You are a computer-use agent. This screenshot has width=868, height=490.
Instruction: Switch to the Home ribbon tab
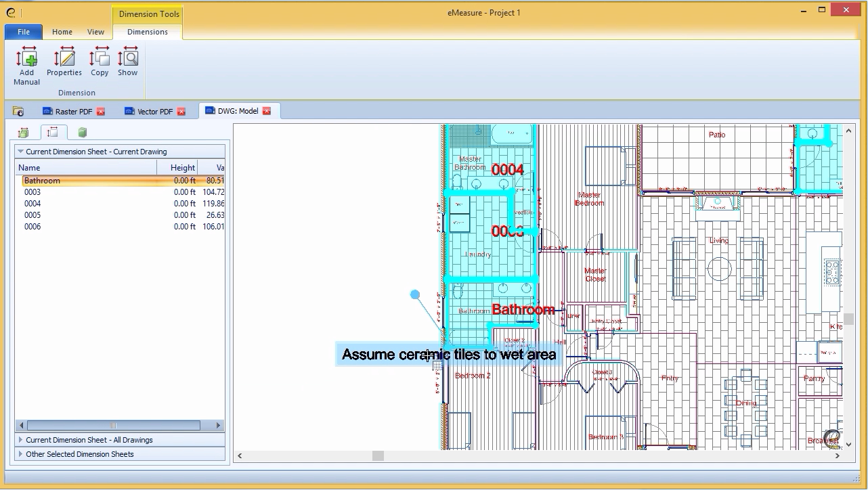point(62,32)
